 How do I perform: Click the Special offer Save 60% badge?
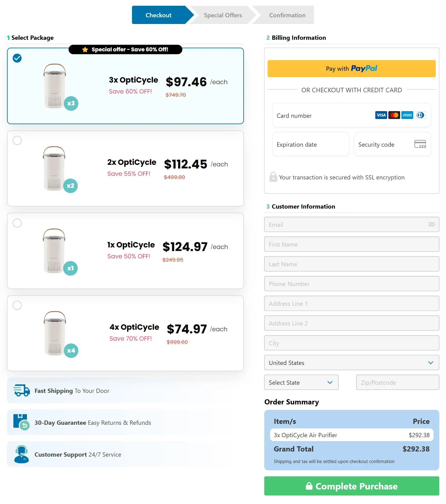coord(126,49)
